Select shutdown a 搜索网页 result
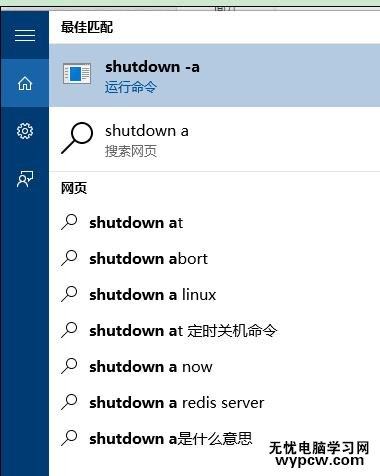Viewport: 380px width, 476px height. click(215, 139)
